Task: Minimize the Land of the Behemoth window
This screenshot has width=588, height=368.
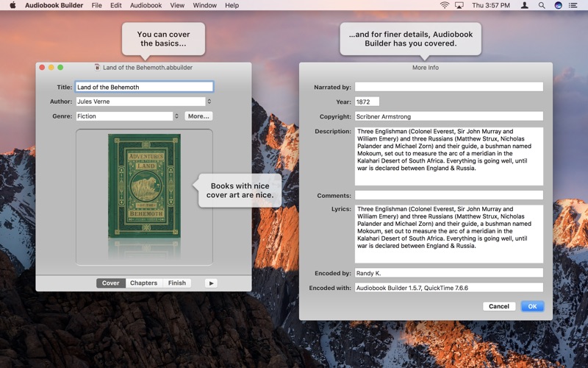Action: point(51,67)
